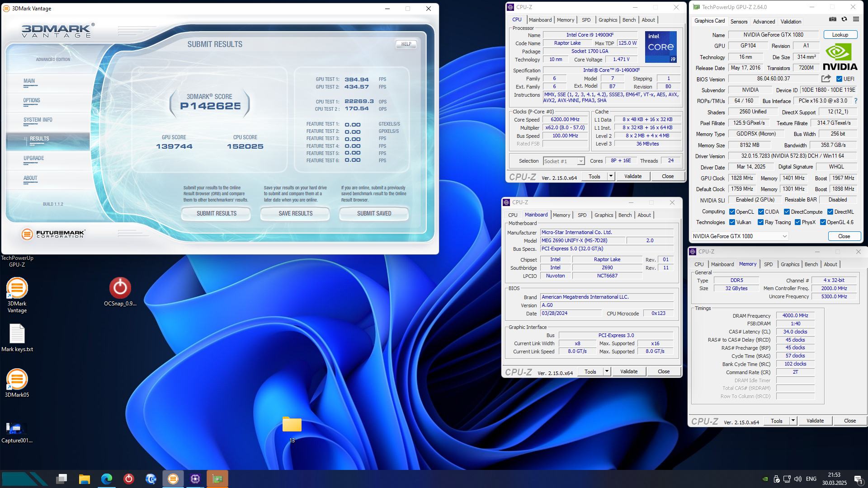
Task: Open the NVIDIA GeForce GTX 1080 GPU selector
Action: 740,236
